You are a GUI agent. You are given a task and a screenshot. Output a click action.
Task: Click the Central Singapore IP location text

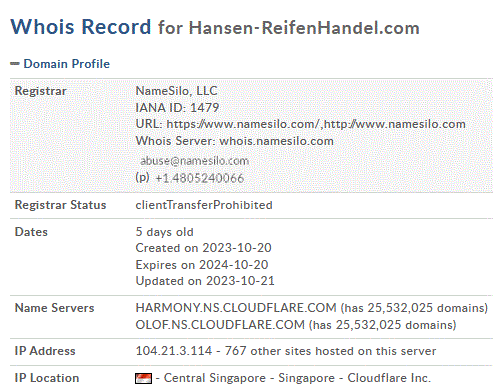[215, 378]
